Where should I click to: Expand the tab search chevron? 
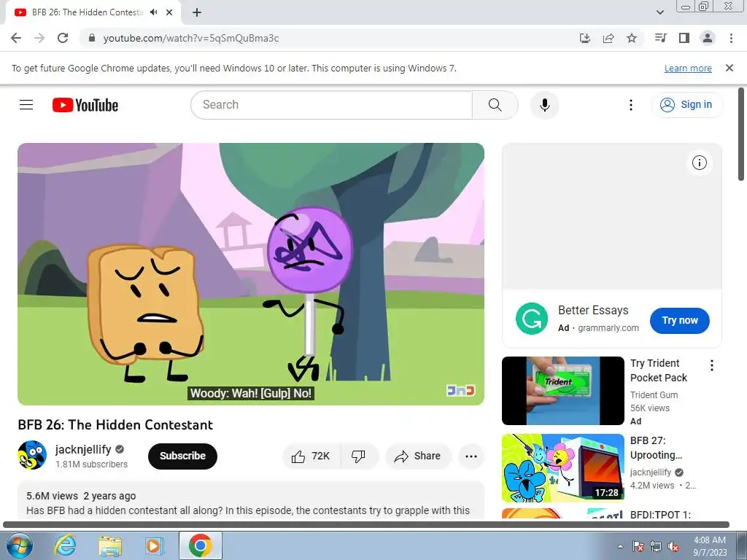tap(659, 12)
